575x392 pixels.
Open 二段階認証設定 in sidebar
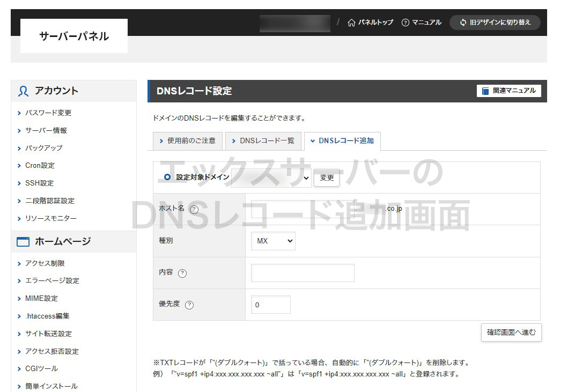click(x=50, y=201)
